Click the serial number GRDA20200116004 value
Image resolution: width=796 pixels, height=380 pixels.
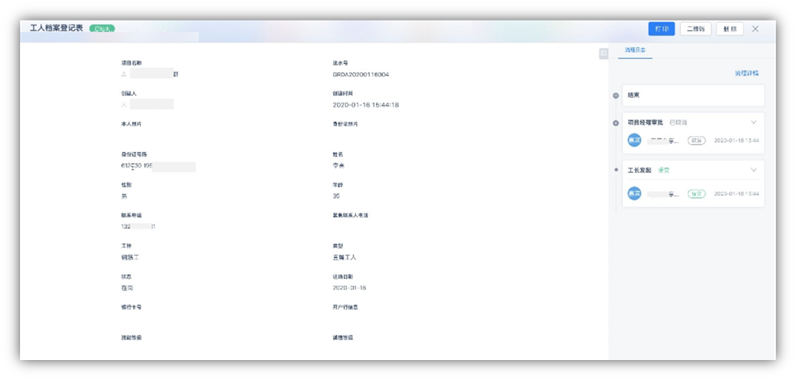(361, 75)
